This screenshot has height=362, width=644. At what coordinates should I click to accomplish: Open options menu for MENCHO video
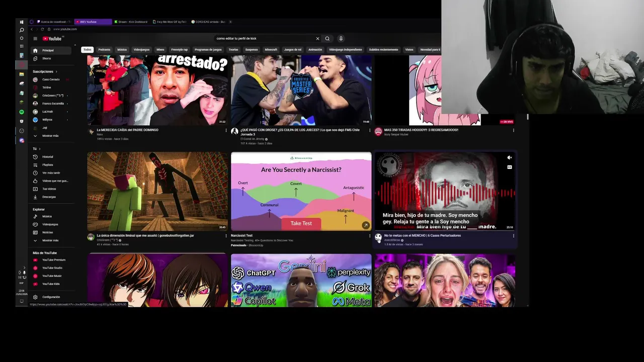[514, 236]
